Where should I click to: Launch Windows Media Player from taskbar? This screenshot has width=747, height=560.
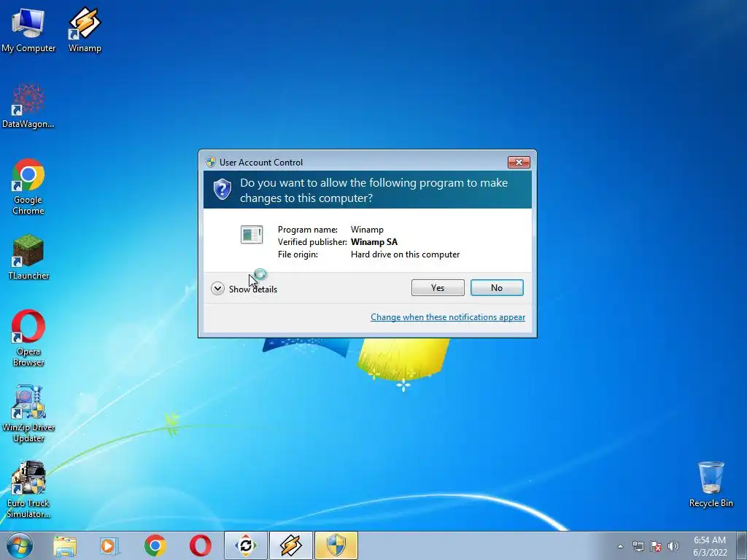[109, 545]
